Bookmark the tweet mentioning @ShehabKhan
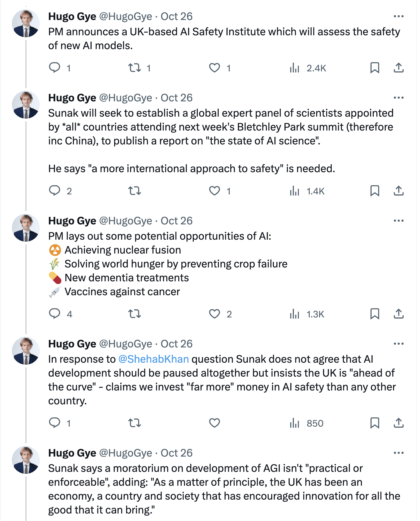420x521 pixels. pyautogui.click(x=375, y=423)
